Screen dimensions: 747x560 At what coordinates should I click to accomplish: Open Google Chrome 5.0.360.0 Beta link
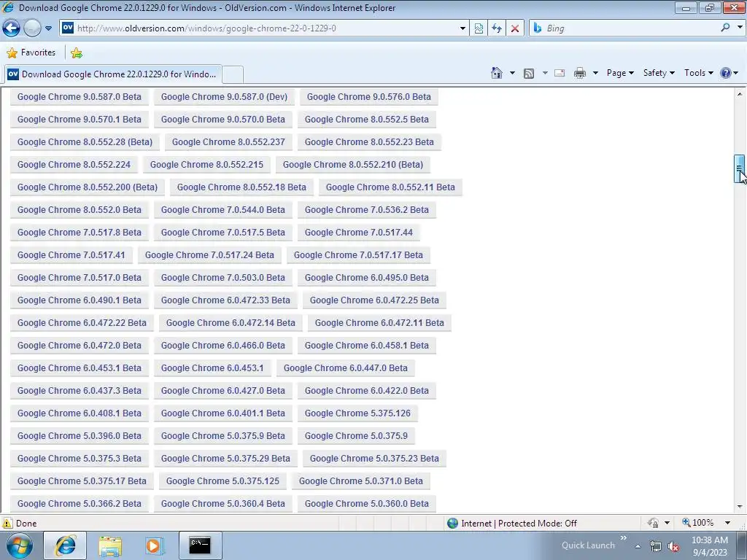[366, 504]
